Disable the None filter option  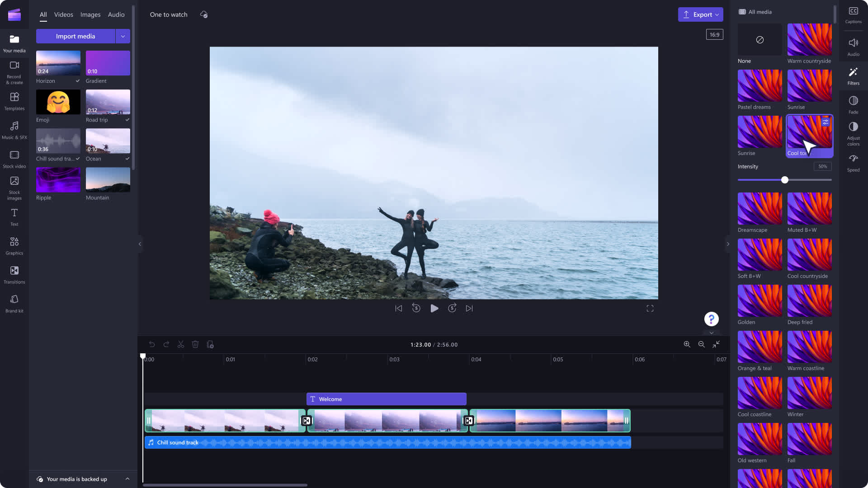click(760, 39)
